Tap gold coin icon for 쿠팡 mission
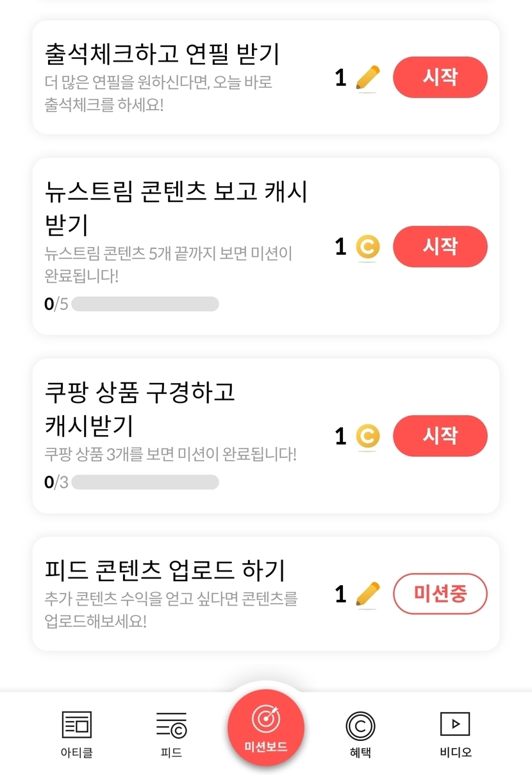This screenshot has width=532, height=775. pyautogui.click(x=367, y=436)
